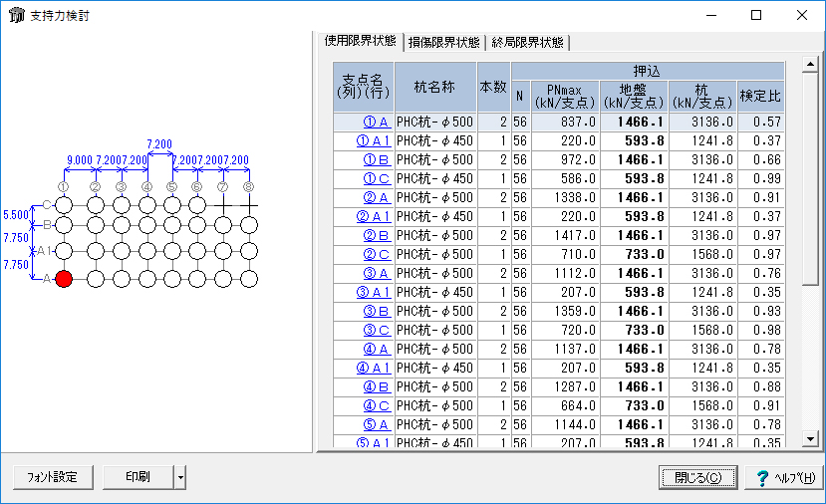The image size is (826, 504).
Task: Click the 5.500 dimension label in diagram
Action: pyautogui.click(x=16, y=215)
